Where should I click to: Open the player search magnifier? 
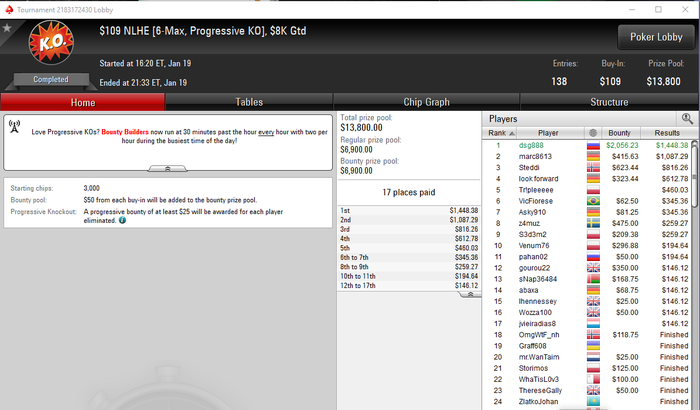point(687,118)
